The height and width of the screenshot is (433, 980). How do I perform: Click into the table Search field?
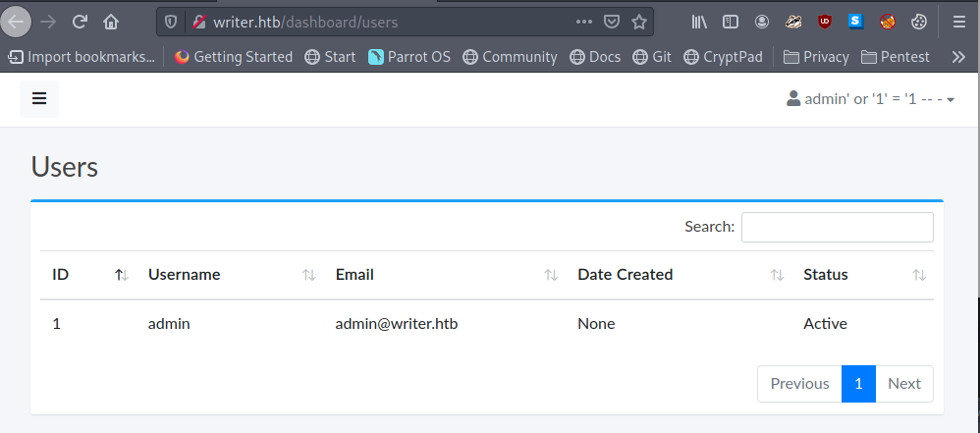tap(837, 227)
